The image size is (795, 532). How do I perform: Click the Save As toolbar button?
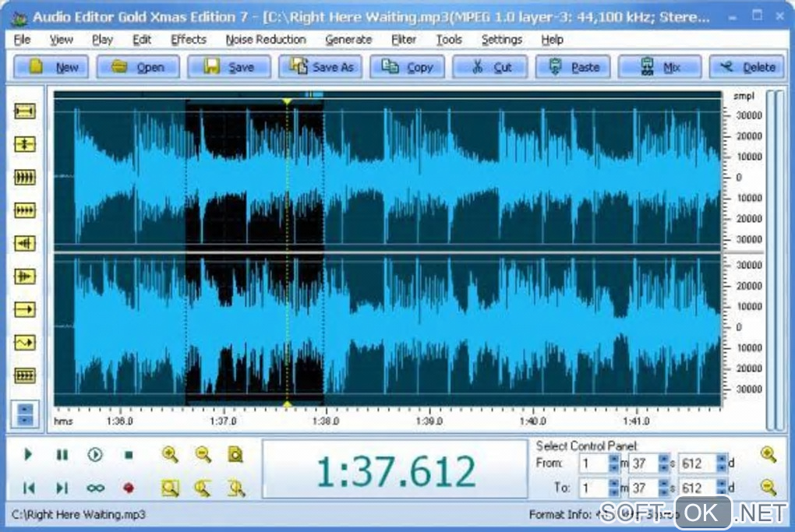pyautogui.click(x=320, y=67)
